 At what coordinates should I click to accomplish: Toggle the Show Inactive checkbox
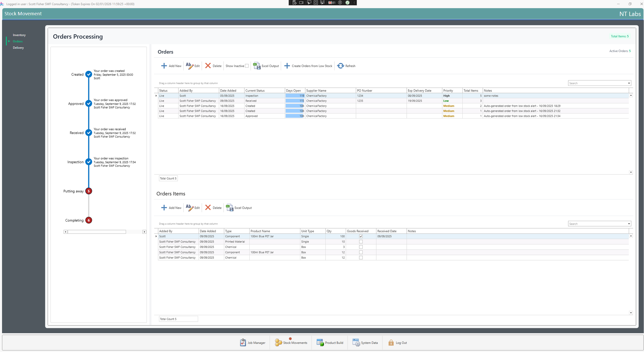247,66
